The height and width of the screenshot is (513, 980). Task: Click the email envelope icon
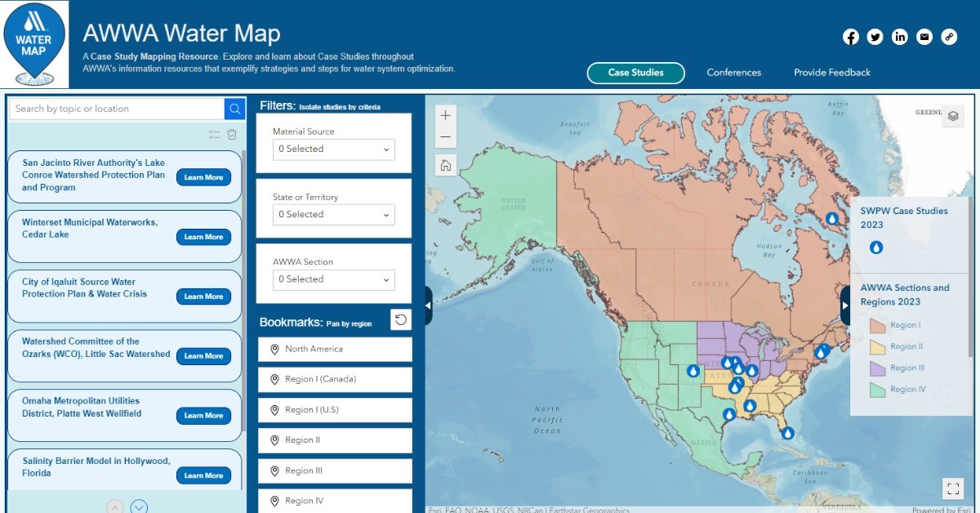pos(924,37)
